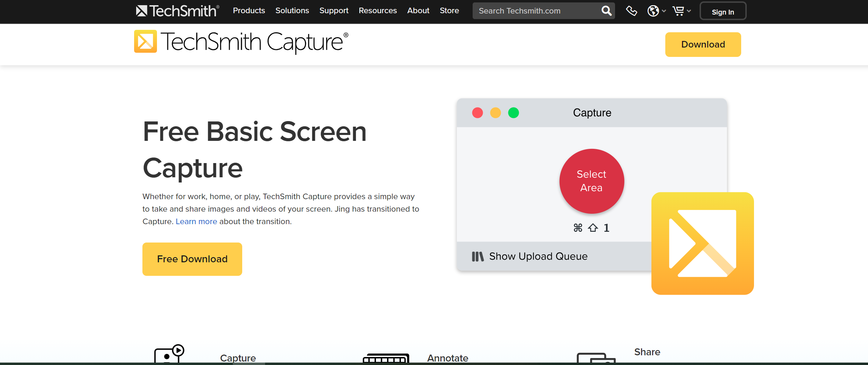Open the Solutions menu
868x365 pixels.
pos(292,11)
